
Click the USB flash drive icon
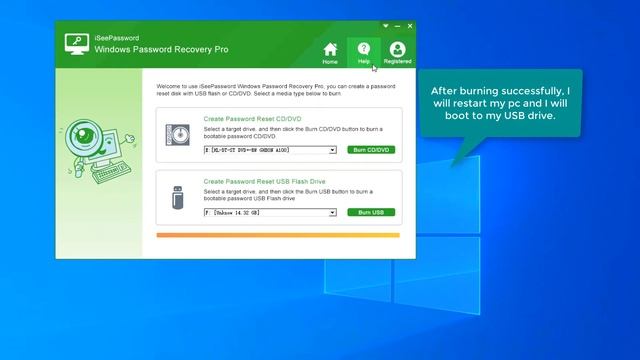point(178,198)
